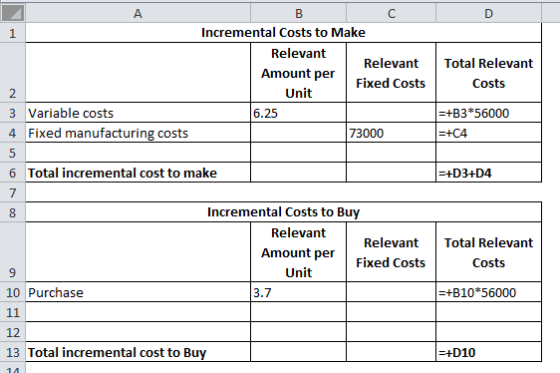Image resolution: width=560 pixels, height=373 pixels.
Task: Select 'Fixed manufacturing costs' cell
Action: click(138, 133)
